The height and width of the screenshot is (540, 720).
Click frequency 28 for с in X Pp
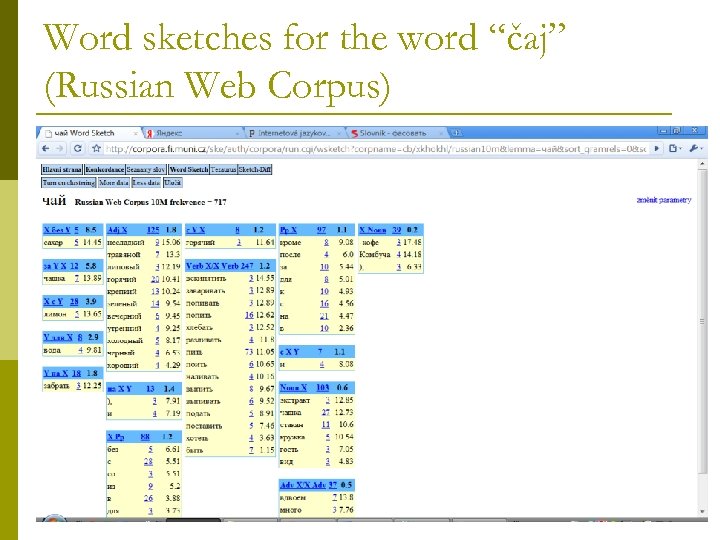[x=148, y=461]
